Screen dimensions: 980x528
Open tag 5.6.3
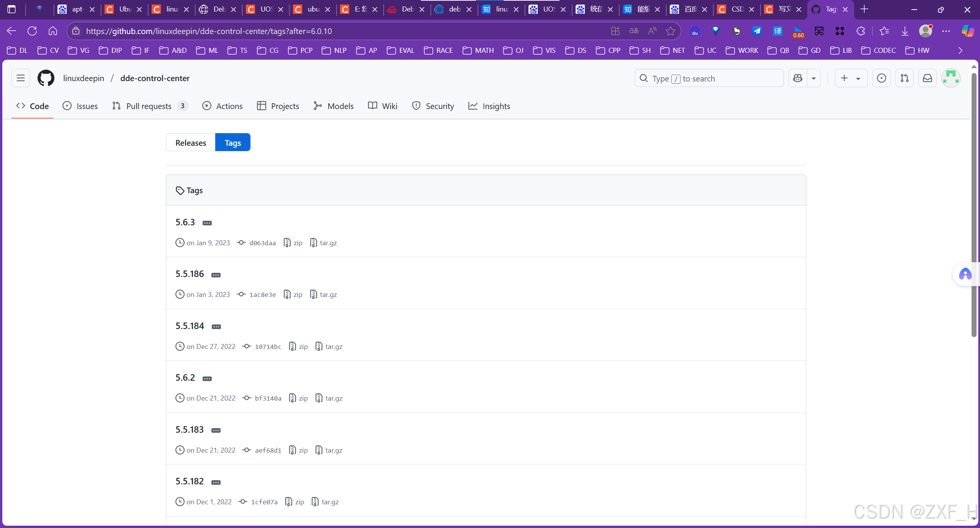[x=185, y=222]
